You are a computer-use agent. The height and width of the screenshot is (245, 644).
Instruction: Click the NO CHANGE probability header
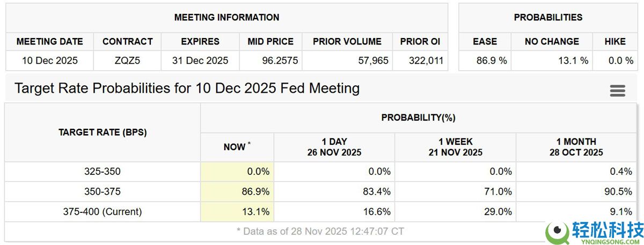[552, 41]
